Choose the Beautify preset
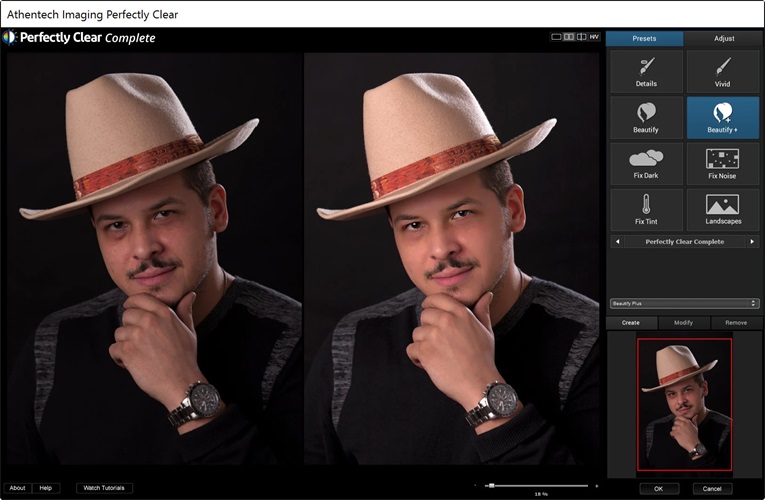The image size is (765, 500). point(646,118)
